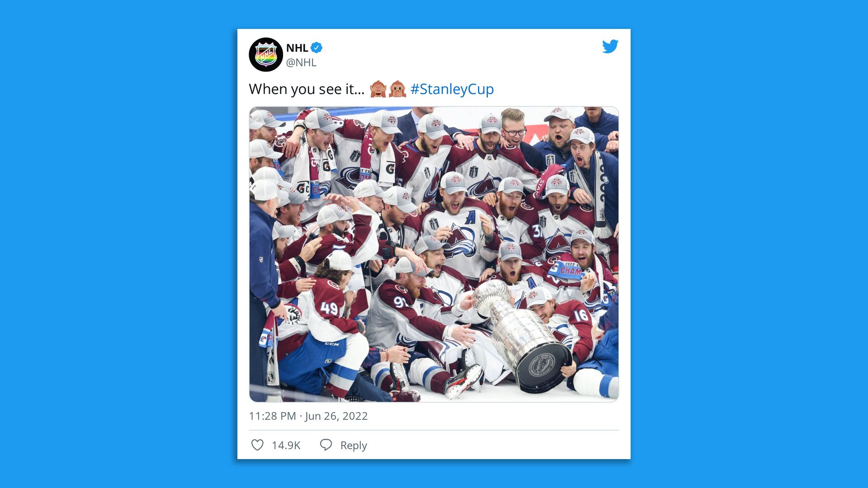Click the Reply text button

(x=354, y=446)
